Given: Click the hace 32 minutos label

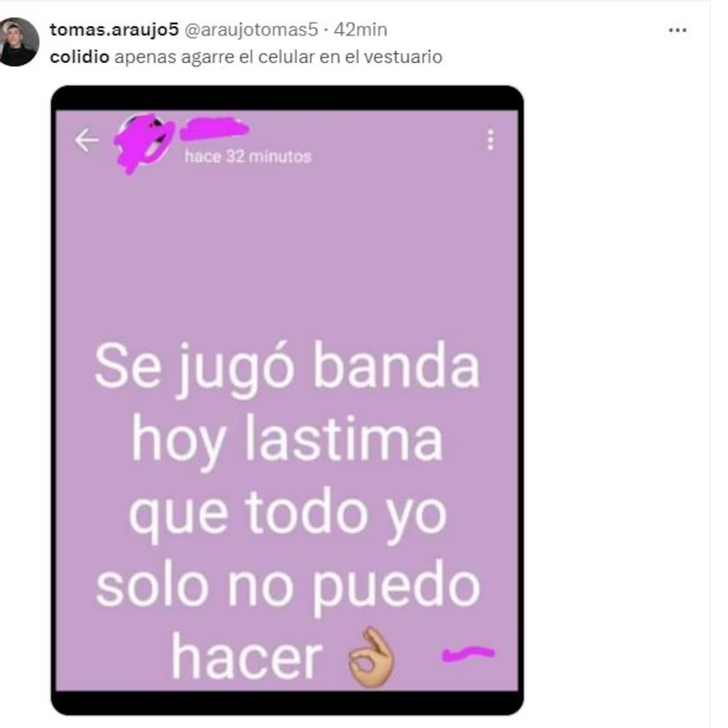Looking at the screenshot, I should point(248,157).
